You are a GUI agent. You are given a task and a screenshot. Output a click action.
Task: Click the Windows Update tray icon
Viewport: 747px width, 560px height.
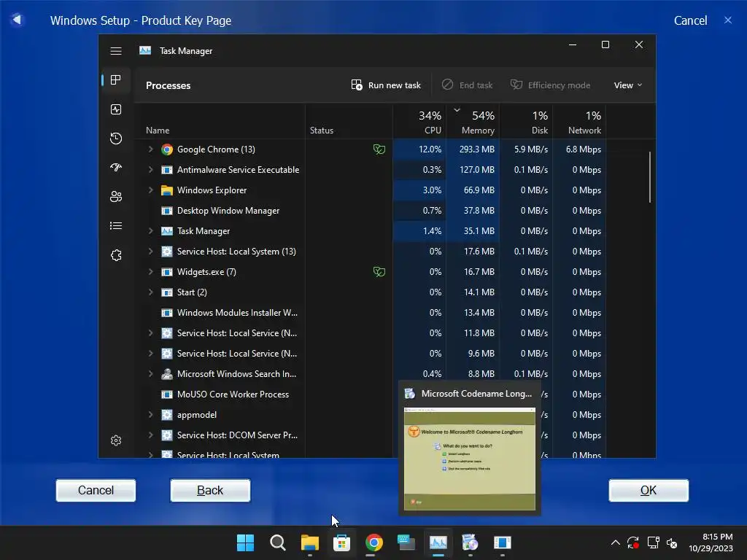click(633, 542)
